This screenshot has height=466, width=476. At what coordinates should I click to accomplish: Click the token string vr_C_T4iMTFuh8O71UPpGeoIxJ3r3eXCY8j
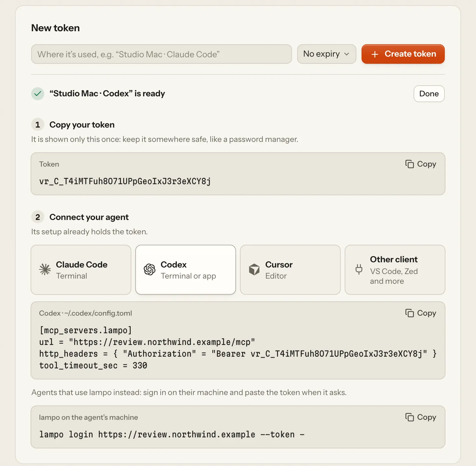(x=125, y=181)
